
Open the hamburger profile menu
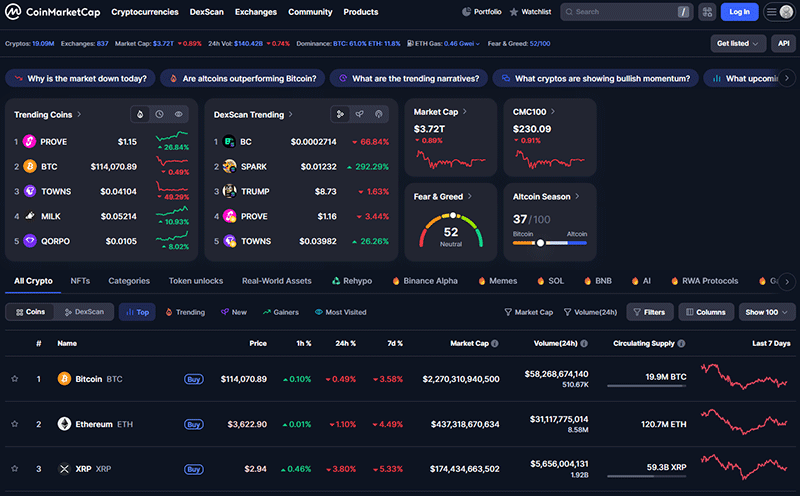pyautogui.click(x=780, y=12)
